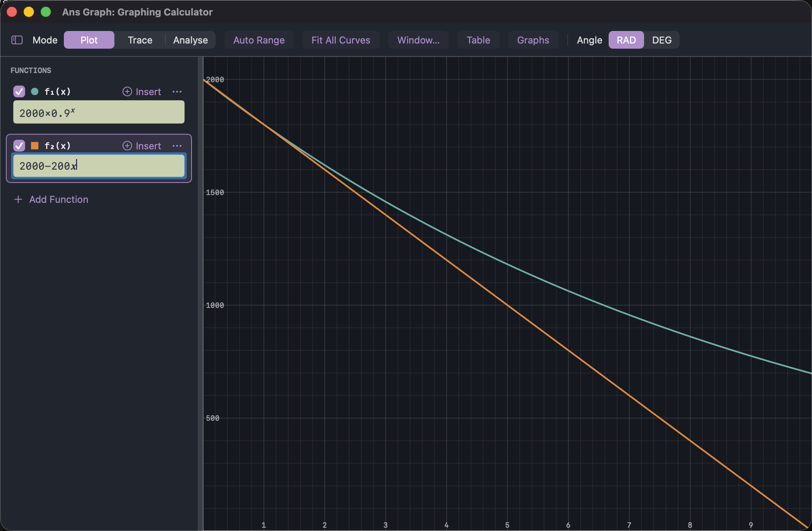Click the 2000−200x expression field
This screenshot has width=812, height=531.
(99, 166)
